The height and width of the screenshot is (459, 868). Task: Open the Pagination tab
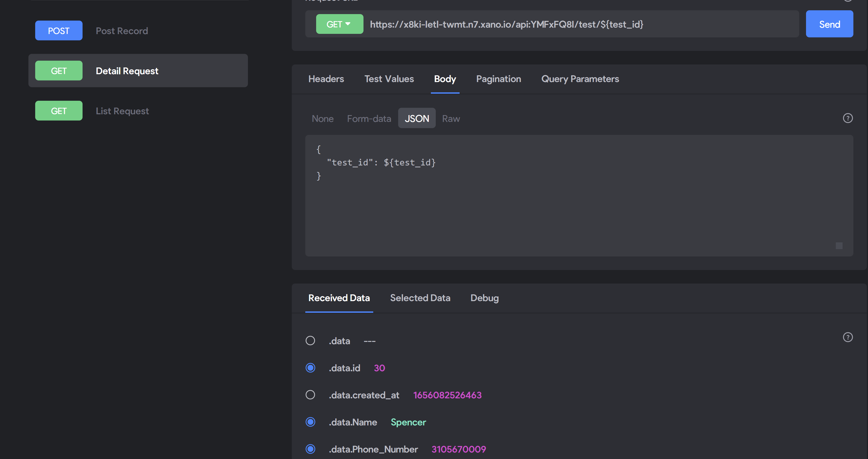point(498,79)
